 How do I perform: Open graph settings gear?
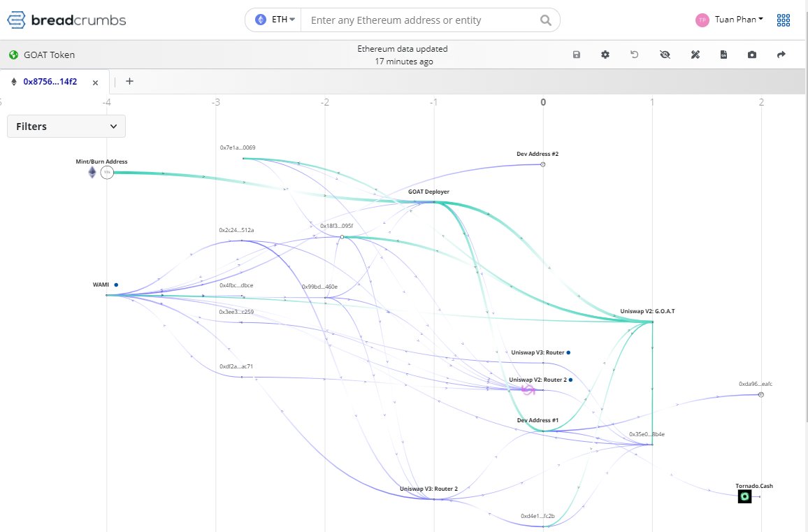tap(605, 55)
